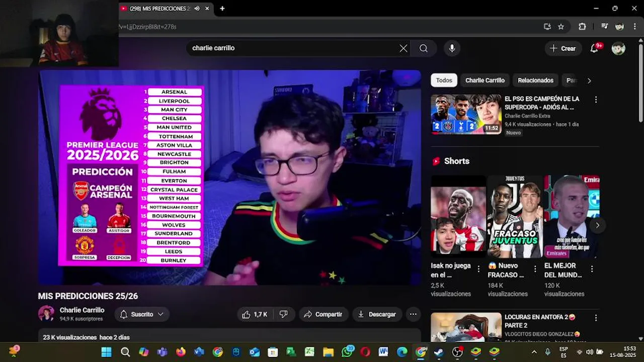Screen dimensions: 644x362
Task: Open PSG Supercopa video thumbnail
Action: (466, 114)
